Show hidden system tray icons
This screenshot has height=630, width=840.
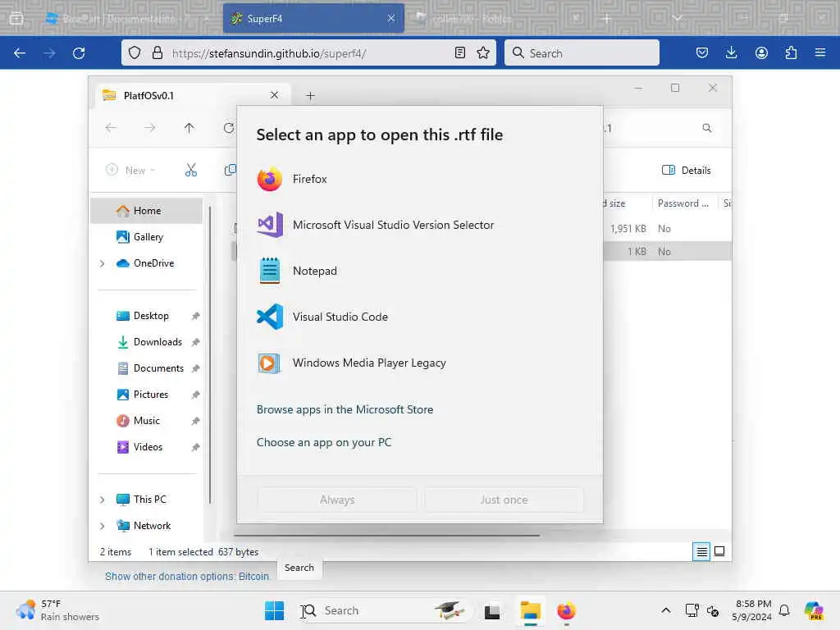coord(666,610)
